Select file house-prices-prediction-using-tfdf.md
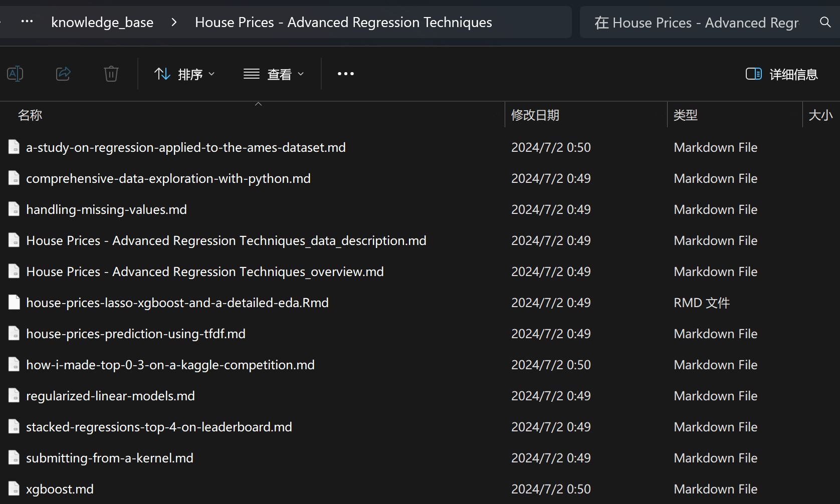The height and width of the screenshot is (504, 840). [x=136, y=334]
